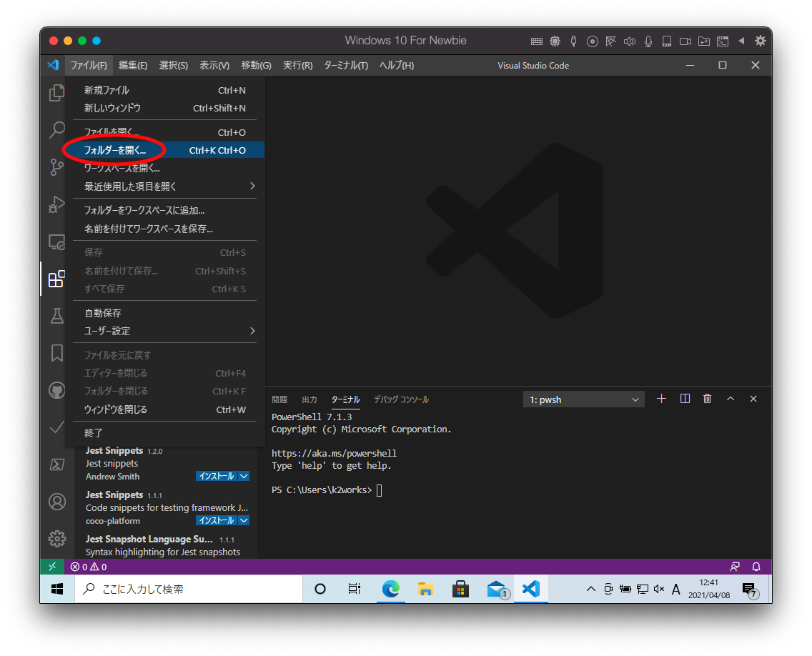Maximize the panel with up chevron
This screenshot has height=656, width=812.
point(731,399)
